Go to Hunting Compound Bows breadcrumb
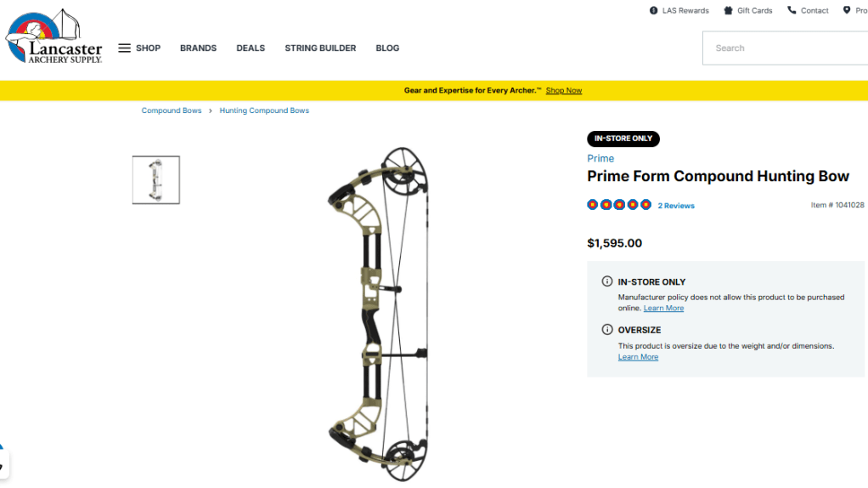Screen dimensions: 868x488 tap(264, 111)
